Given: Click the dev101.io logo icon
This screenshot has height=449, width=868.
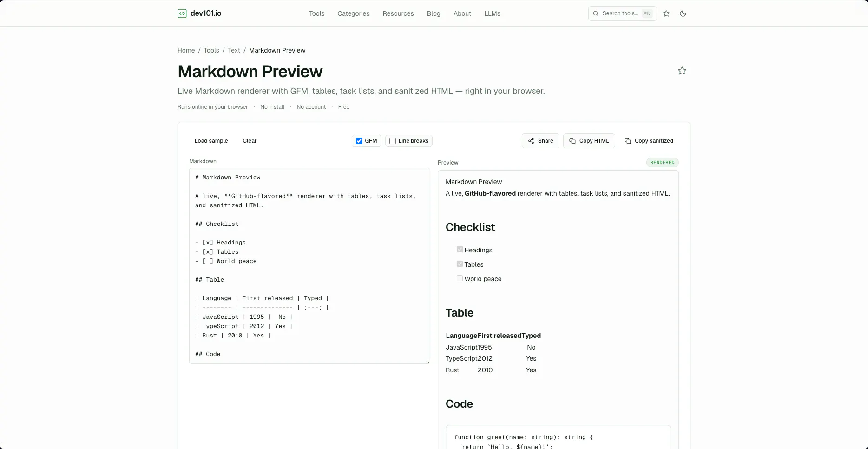Looking at the screenshot, I should [182, 13].
